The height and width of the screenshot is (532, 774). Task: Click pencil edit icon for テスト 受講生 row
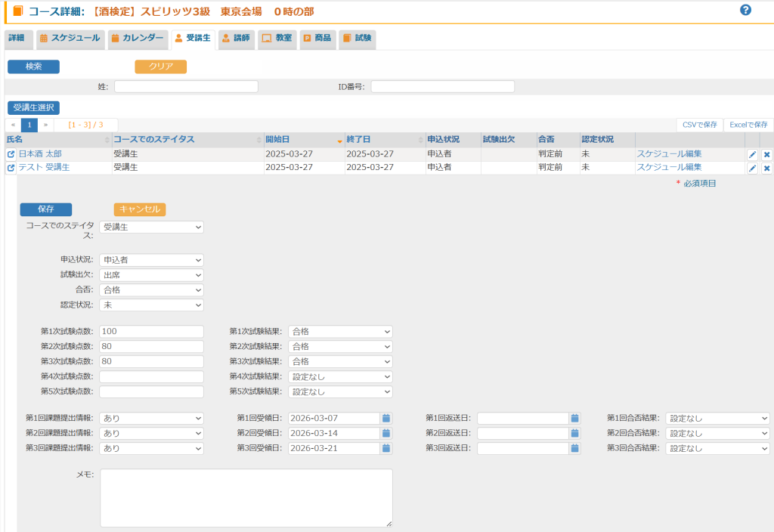point(752,168)
